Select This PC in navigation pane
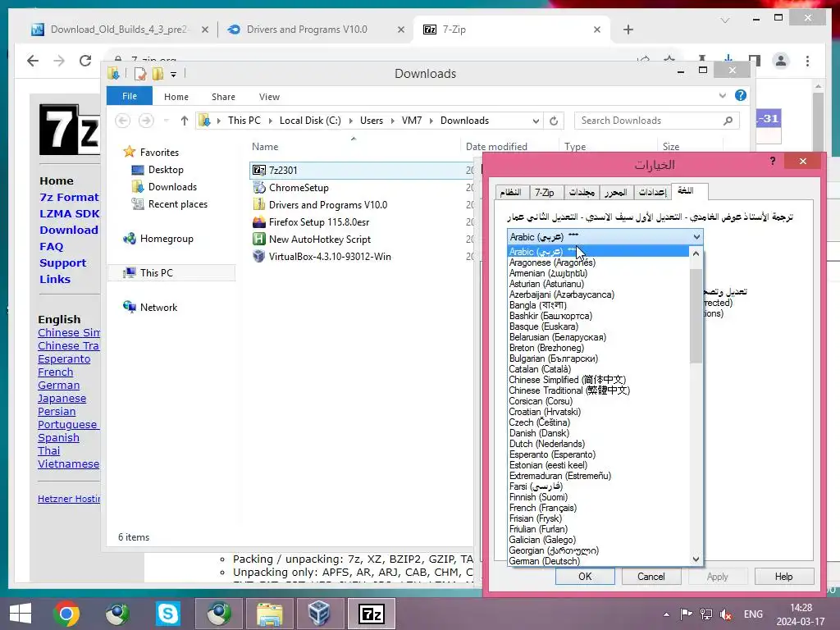Viewport: 840px width, 630px height. tap(157, 272)
